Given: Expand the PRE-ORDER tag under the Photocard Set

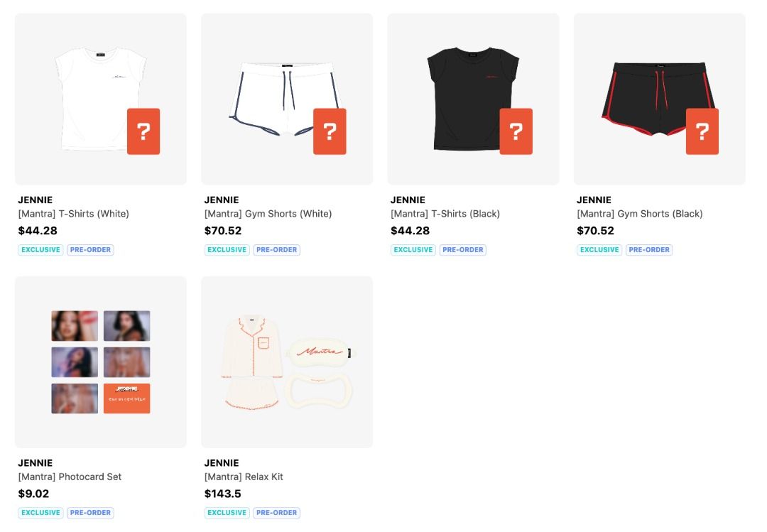Looking at the screenshot, I should coord(89,513).
